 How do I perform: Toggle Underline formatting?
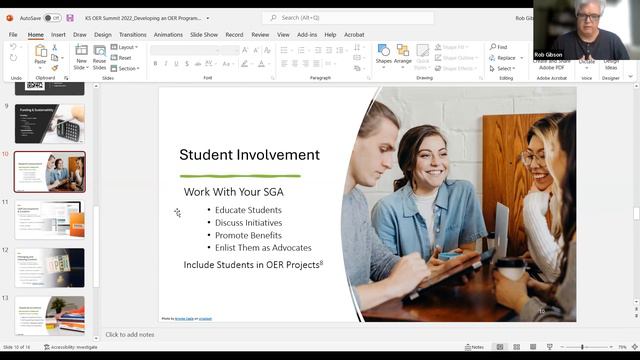pos(176,64)
